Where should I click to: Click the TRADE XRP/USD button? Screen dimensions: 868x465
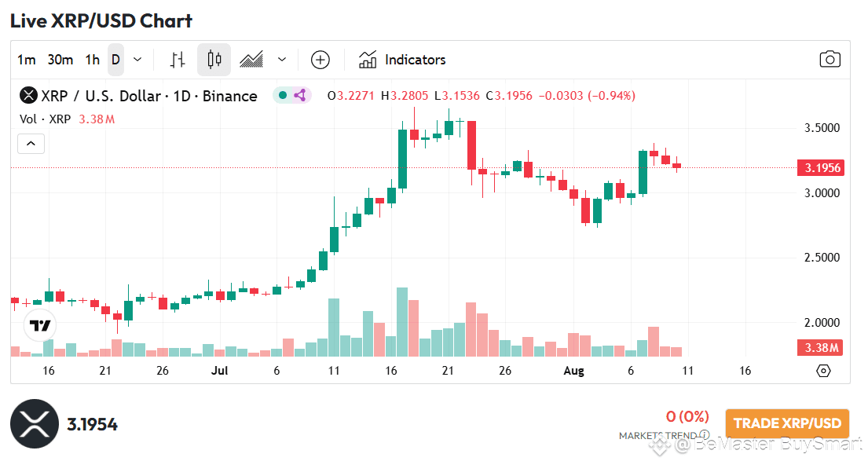click(787, 423)
